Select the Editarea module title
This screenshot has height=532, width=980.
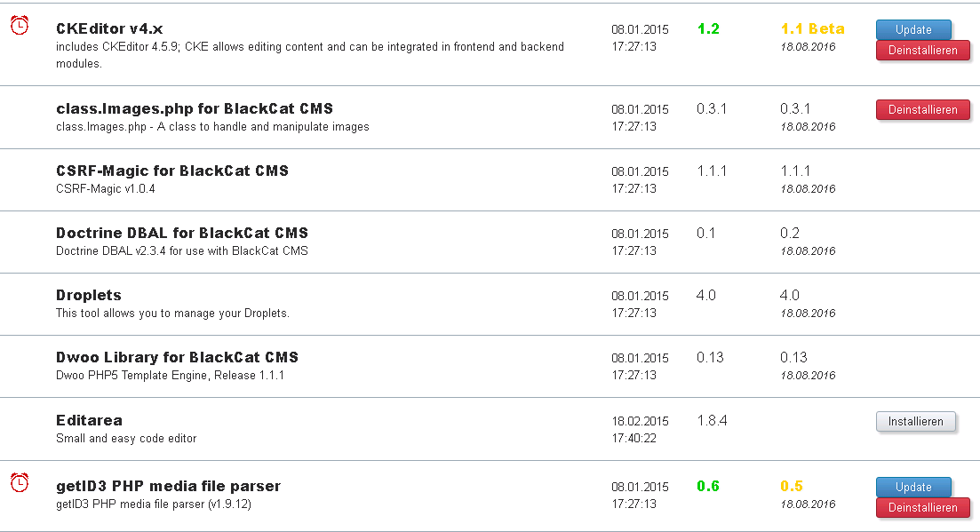89,420
